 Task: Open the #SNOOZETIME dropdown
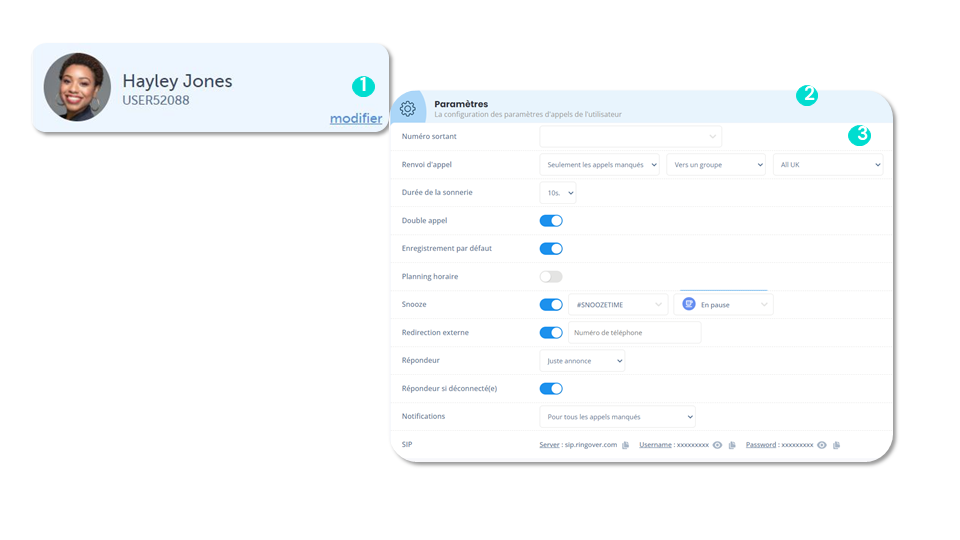coord(618,304)
